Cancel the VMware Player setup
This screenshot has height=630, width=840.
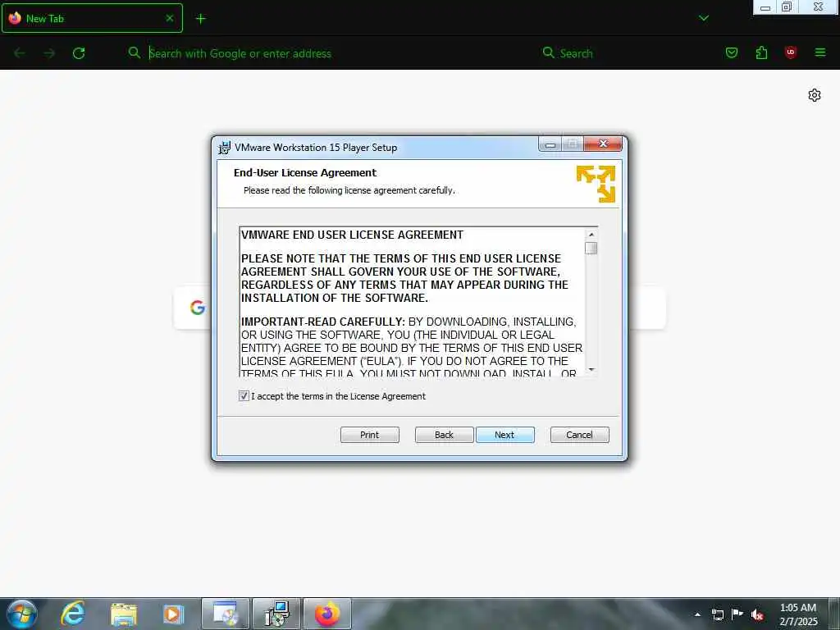[x=580, y=435]
